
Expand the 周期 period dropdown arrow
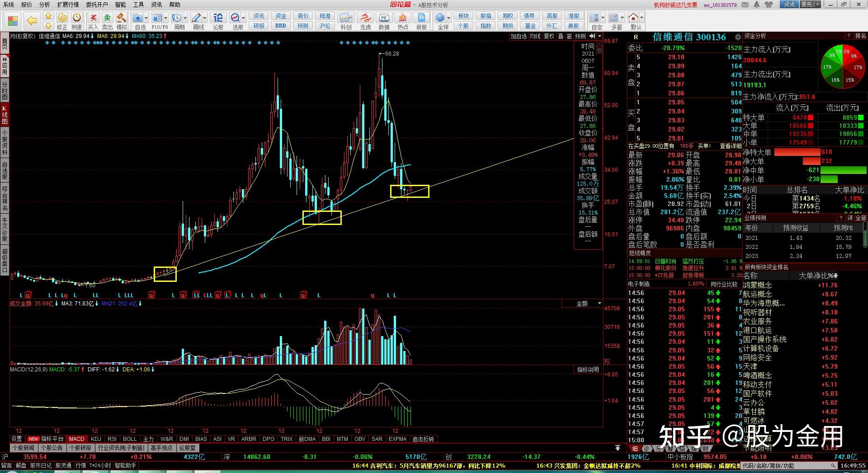[185, 18]
